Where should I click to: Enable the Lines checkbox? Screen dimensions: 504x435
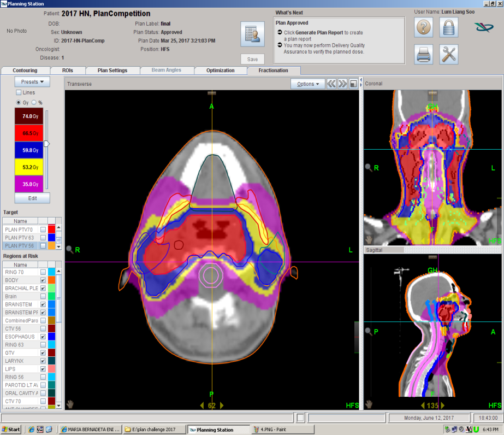coord(19,93)
